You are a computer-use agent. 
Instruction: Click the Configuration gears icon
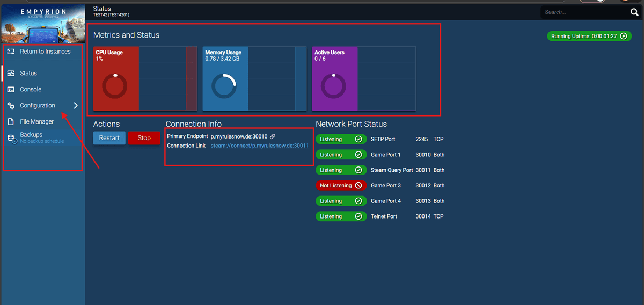pos(11,105)
